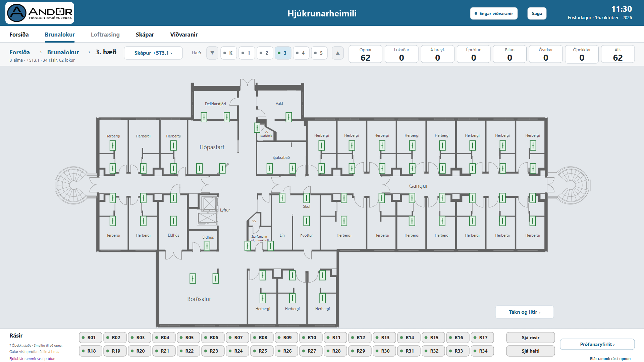The image size is (644, 362).
Task: Select damper icon in Vakt room
Action: point(288,117)
